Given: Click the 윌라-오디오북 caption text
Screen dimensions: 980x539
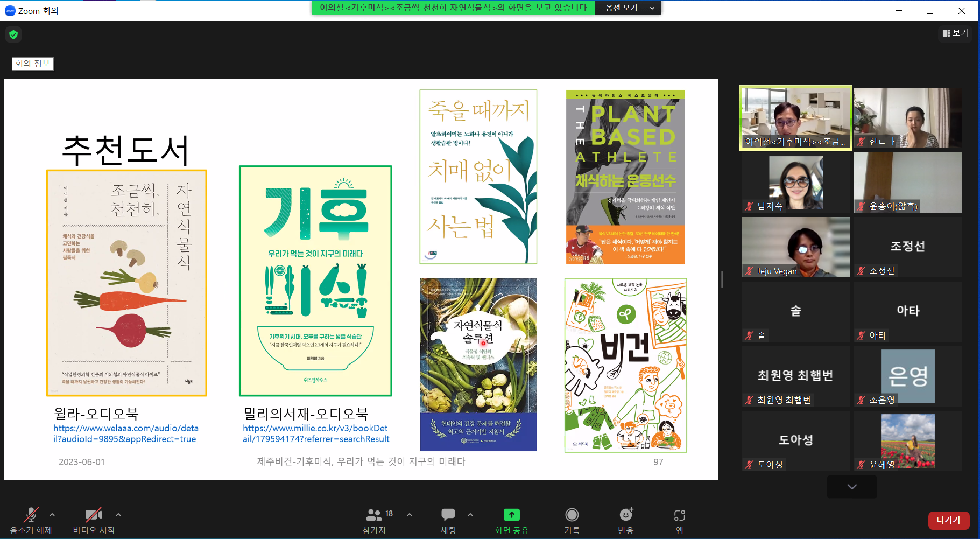Looking at the screenshot, I should click(x=96, y=414).
